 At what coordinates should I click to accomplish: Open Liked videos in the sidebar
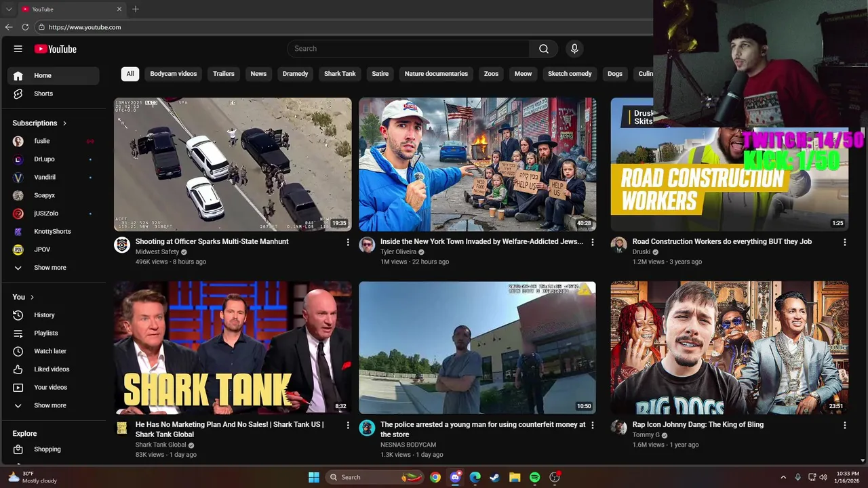point(54,369)
